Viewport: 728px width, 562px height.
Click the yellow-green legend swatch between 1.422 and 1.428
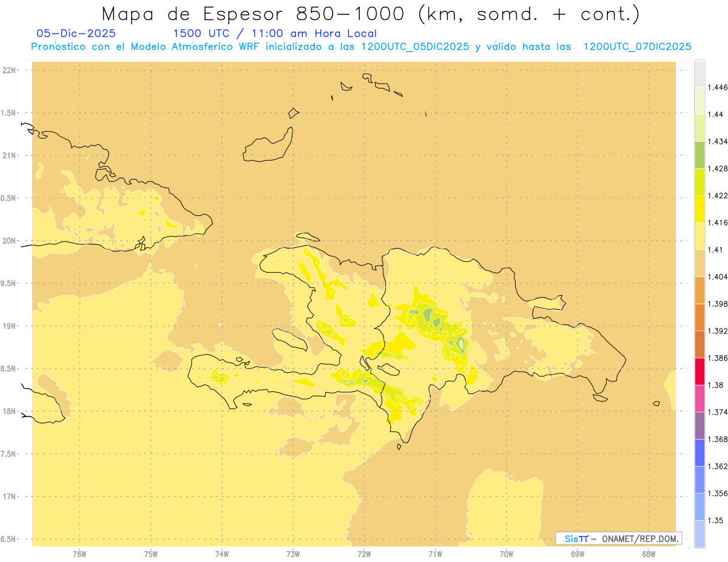[x=699, y=182]
